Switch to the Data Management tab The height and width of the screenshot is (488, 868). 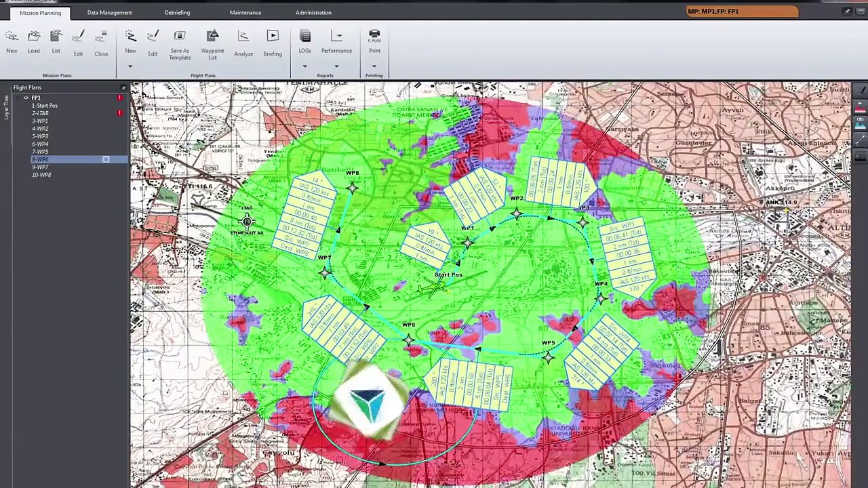coord(109,12)
